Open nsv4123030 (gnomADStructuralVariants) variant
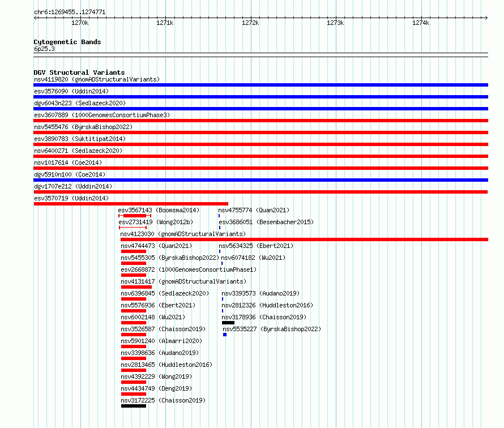The height and width of the screenshot is (428, 504). click(x=183, y=234)
